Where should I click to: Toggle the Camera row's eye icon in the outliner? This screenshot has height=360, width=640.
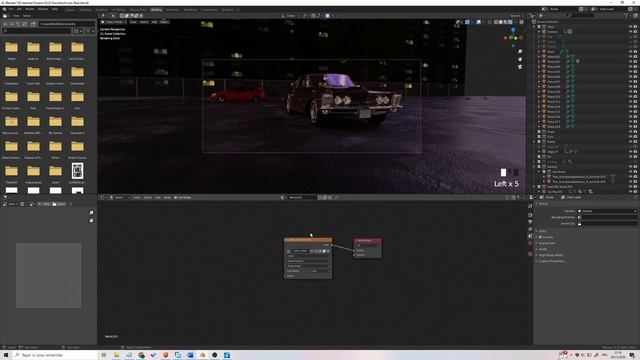[630, 32]
